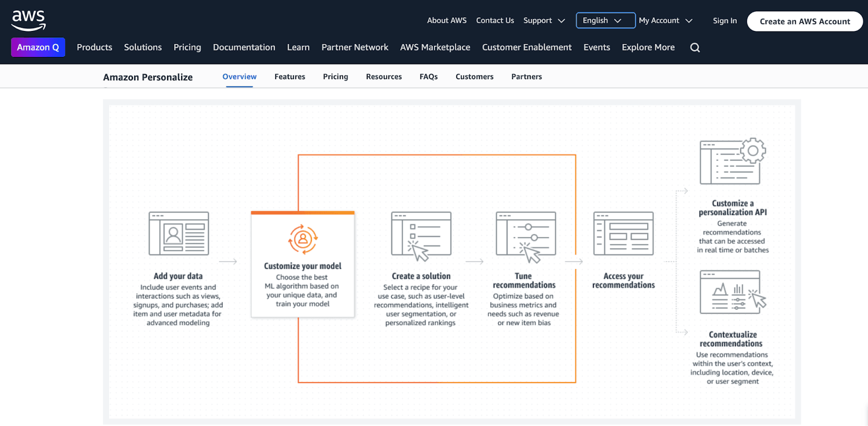
Task: Click the Access your recommendations icon
Action: pos(623,233)
